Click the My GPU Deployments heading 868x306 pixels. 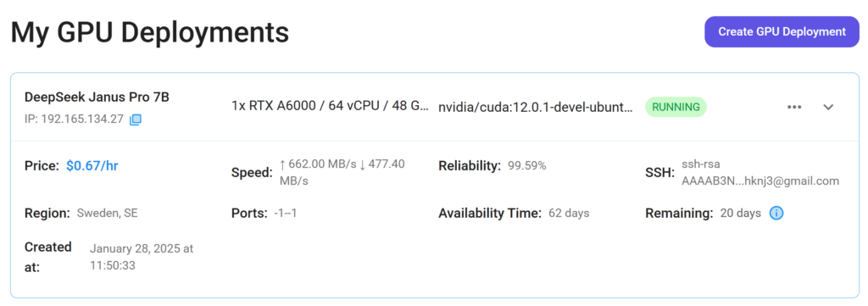tap(149, 32)
